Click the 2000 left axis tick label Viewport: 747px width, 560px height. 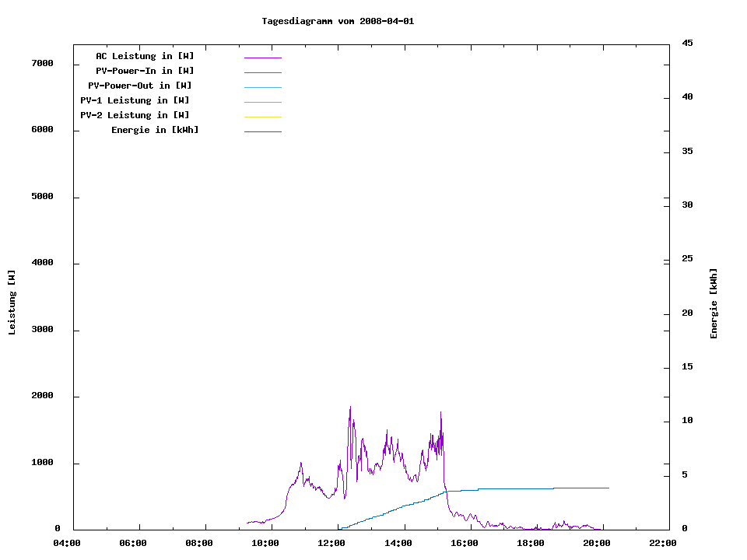coord(41,397)
